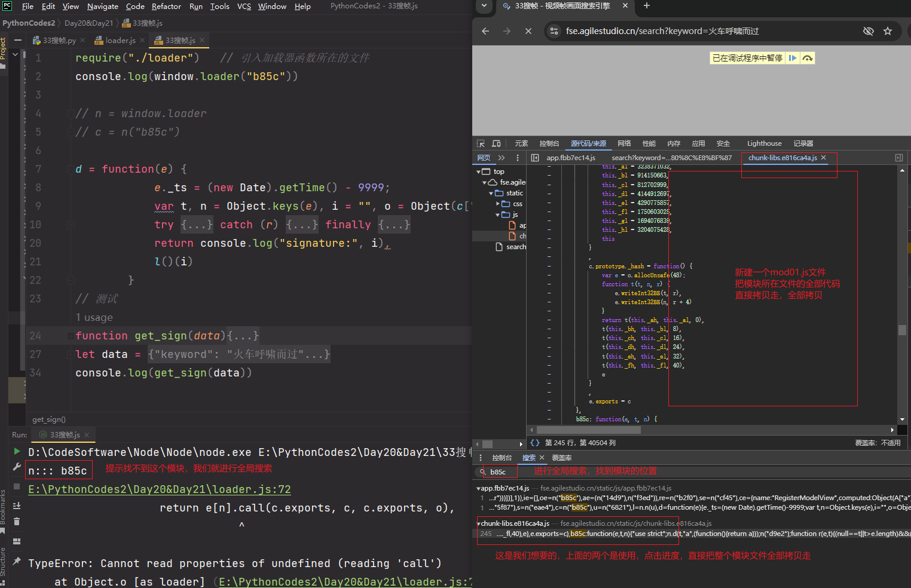911x588 pixels.
Task: Open run settings wrench icon
Action: pyautogui.click(x=17, y=467)
